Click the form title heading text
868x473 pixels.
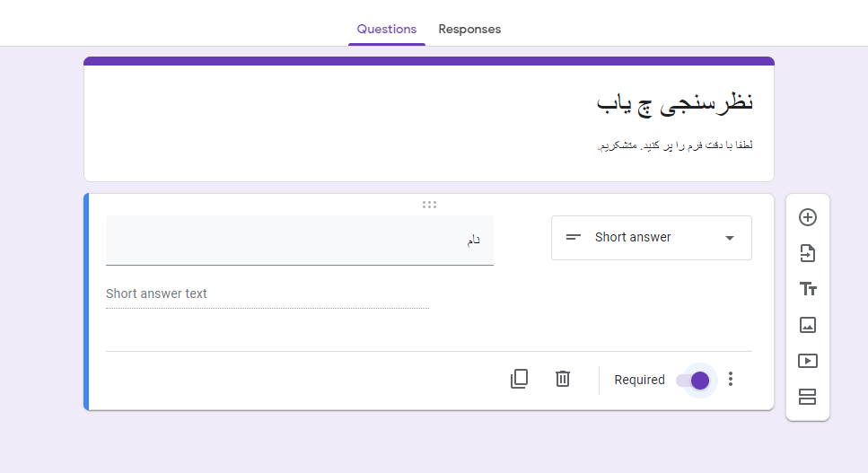[674, 104]
